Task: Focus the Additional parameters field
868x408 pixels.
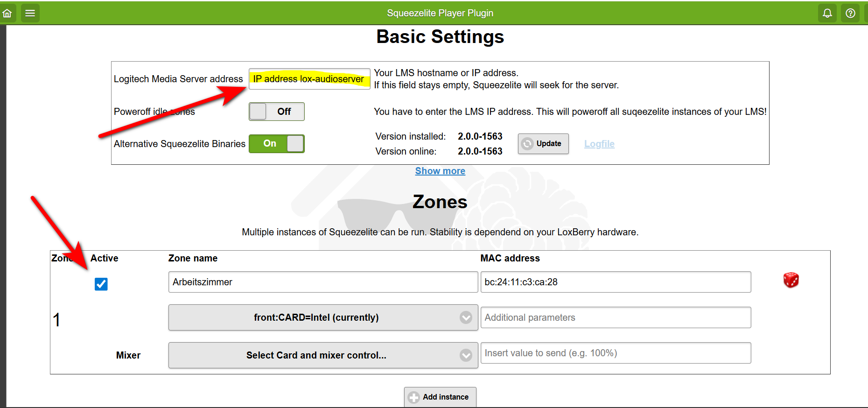Action: click(616, 317)
